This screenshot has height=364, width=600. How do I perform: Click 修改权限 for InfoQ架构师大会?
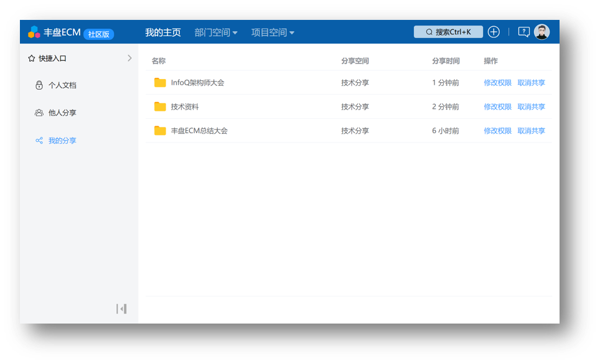(x=497, y=83)
